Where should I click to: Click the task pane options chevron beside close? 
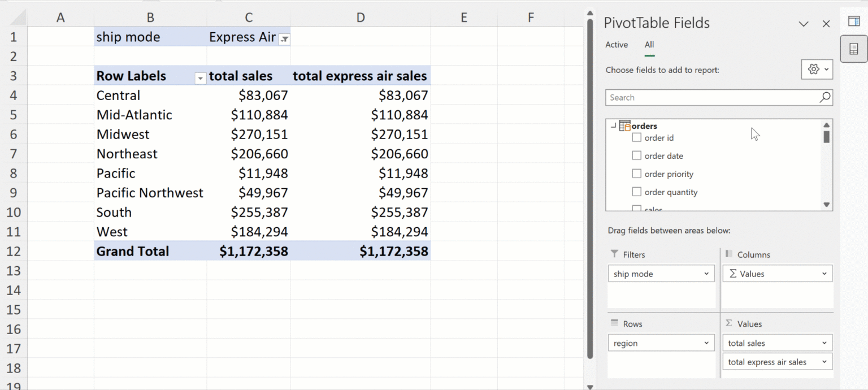tap(803, 24)
